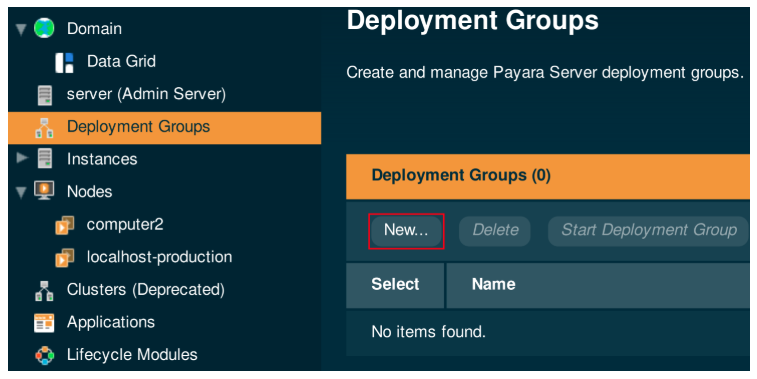757x379 pixels.
Task: Click the Data Grid icon
Action: (x=64, y=62)
